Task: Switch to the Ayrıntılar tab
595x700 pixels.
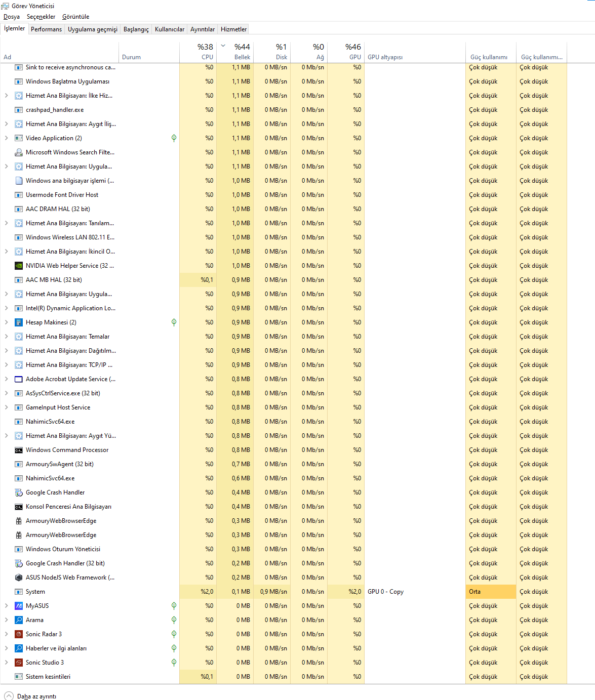Action: click(203, 29)
